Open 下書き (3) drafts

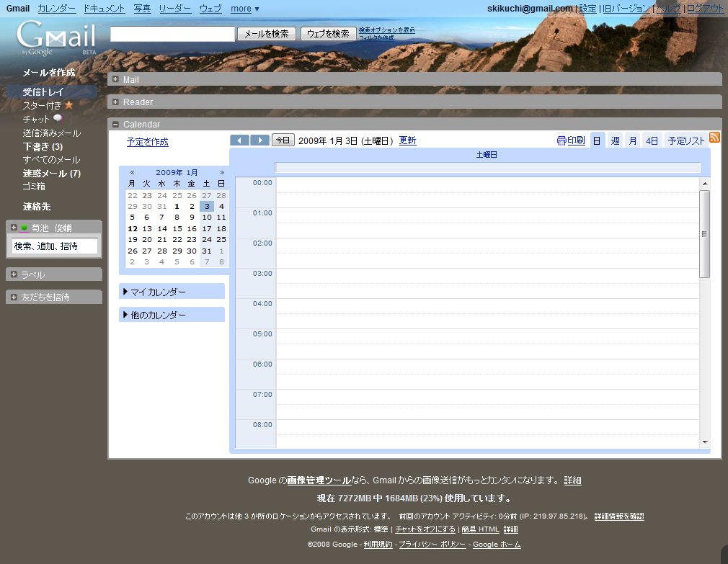(x=43, y=146)
